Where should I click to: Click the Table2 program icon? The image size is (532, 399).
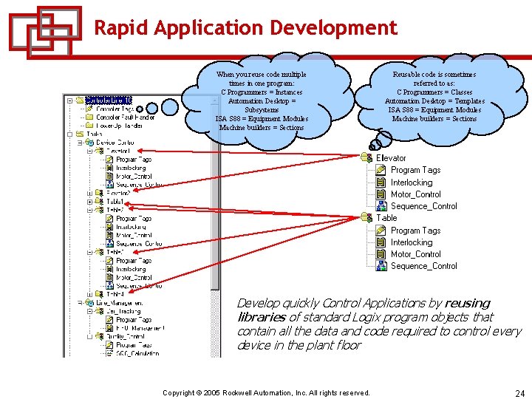[x=100, y=210]
